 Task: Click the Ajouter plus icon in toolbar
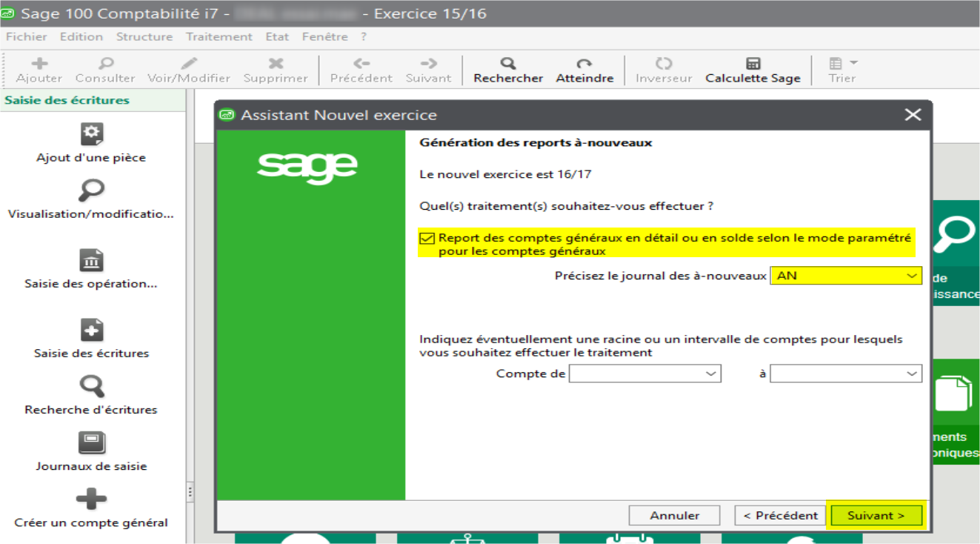[x=39, y=64]
